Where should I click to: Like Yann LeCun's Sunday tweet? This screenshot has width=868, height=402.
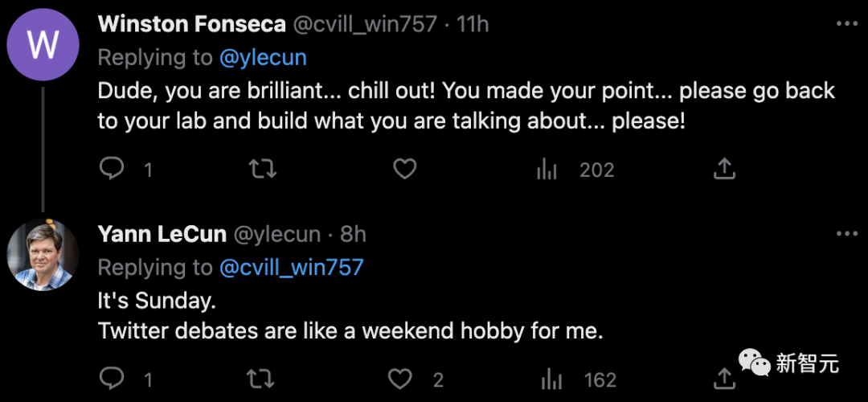(x=401, y=379)
